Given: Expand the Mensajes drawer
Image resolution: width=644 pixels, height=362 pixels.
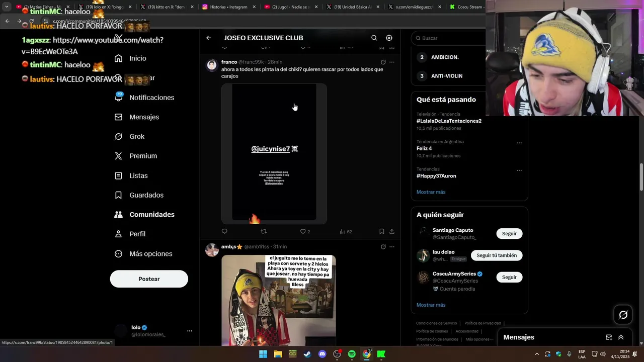Looking at the screenshot, I should (x=621, y=337).
